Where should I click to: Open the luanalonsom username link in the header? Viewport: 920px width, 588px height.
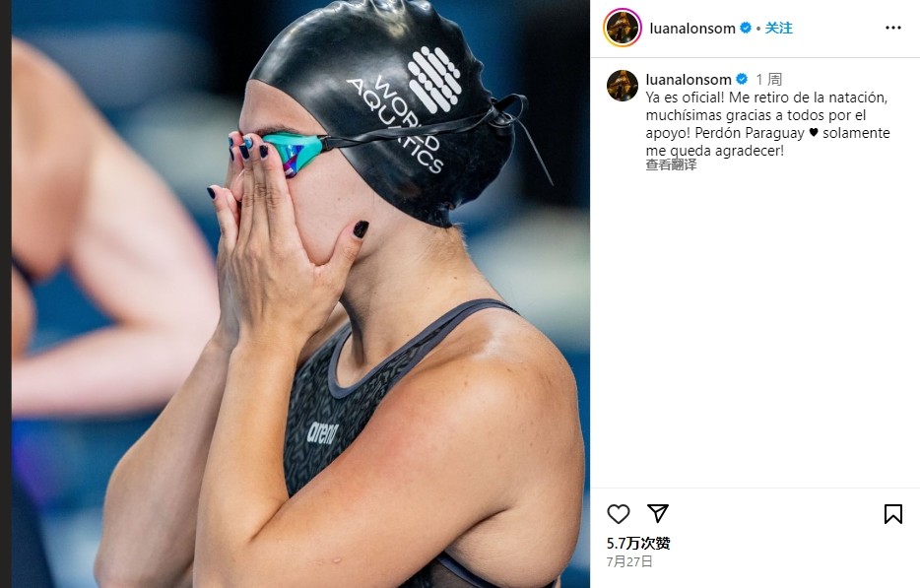point(692,29)
